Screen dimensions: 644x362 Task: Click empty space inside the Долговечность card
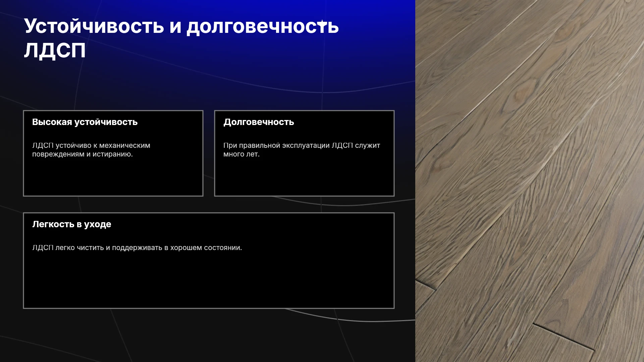pos(304,178)
